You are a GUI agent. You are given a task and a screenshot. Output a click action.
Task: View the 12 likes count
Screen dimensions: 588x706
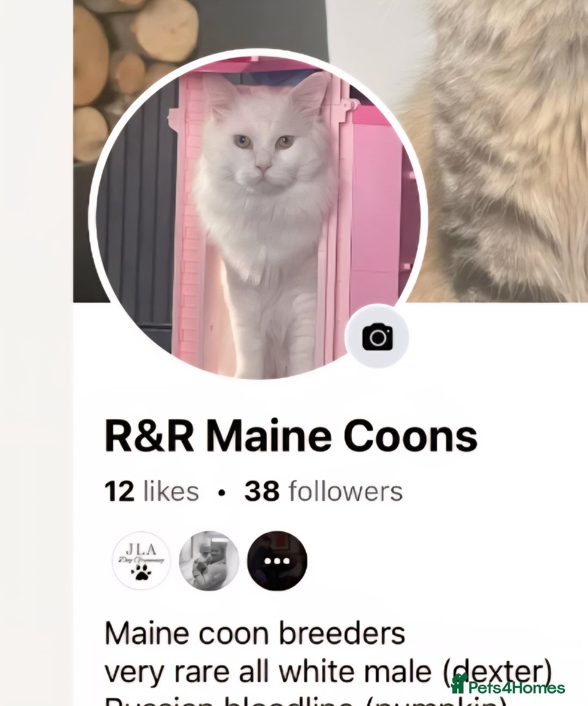[x=152, y=491]
